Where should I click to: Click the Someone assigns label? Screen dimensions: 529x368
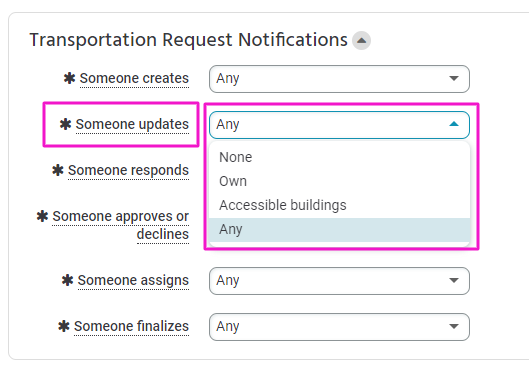(x=133, y=280)
